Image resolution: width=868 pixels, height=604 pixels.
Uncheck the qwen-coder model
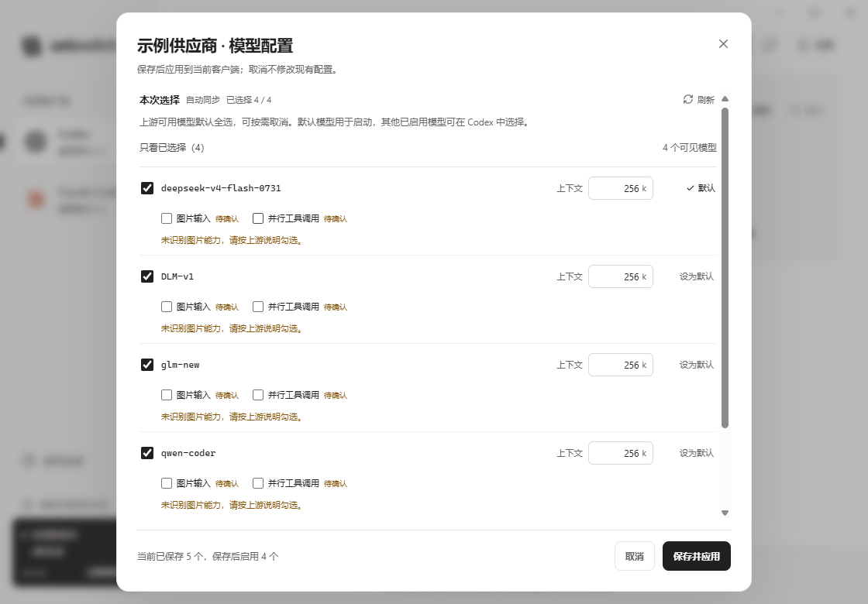coord(147,453)
